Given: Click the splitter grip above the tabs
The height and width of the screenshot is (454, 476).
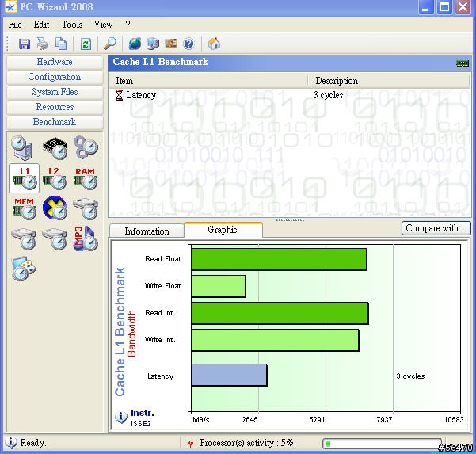Looking at the screenshot, I should (x=290, y=219).
